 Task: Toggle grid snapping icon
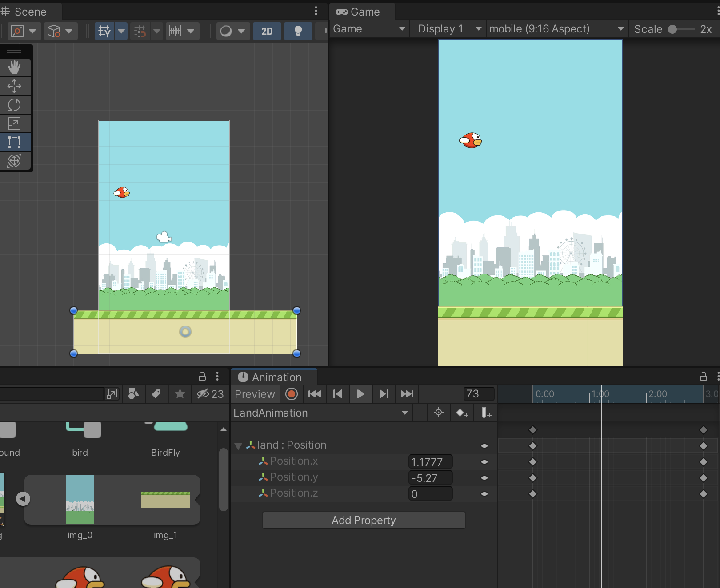pos(140,31)
